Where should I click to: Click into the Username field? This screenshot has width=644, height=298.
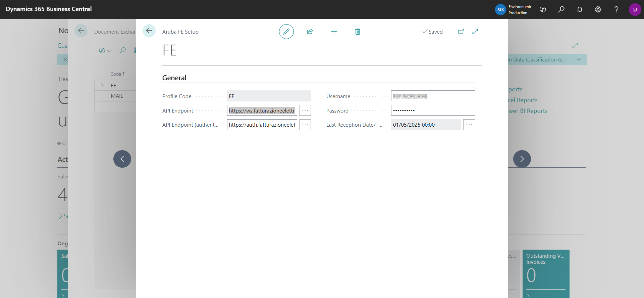pyautogui.click(x=433, y=96)
